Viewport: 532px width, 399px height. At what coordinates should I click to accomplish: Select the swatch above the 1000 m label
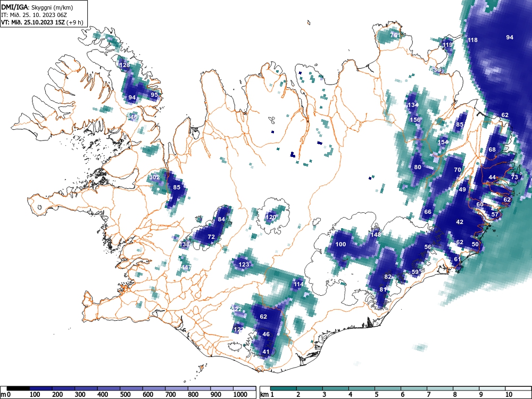pos(244,388)
